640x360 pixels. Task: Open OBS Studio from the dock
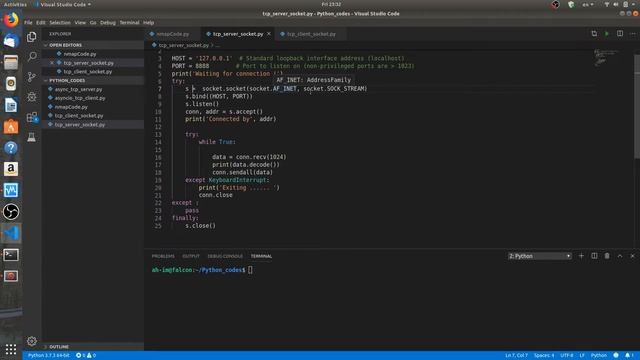[x=11, y=212]
